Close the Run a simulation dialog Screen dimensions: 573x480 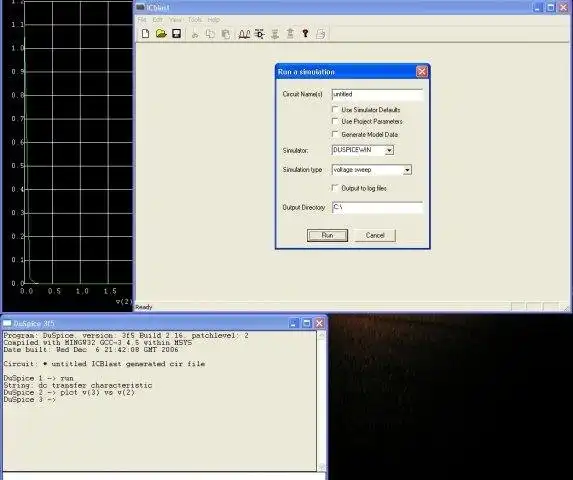coord(422,72)
